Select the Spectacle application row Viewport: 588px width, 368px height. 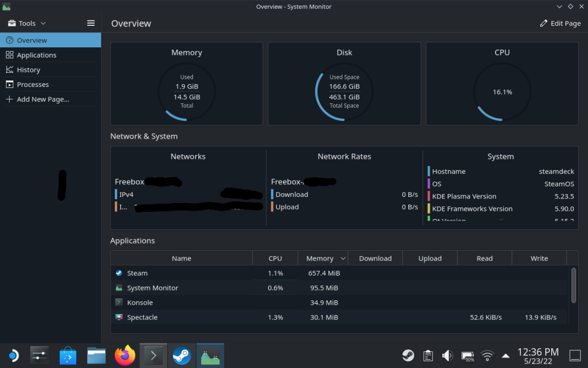(x=340, y=317)
